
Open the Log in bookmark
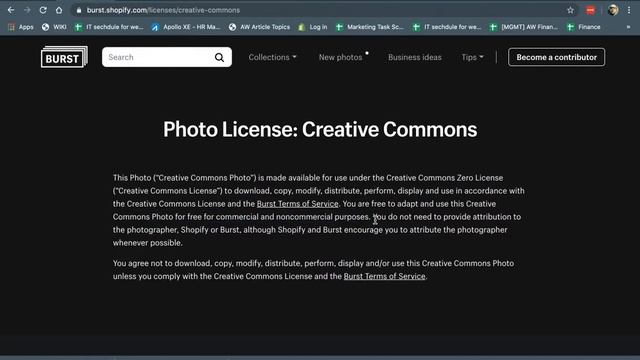(x=313, y=27)
